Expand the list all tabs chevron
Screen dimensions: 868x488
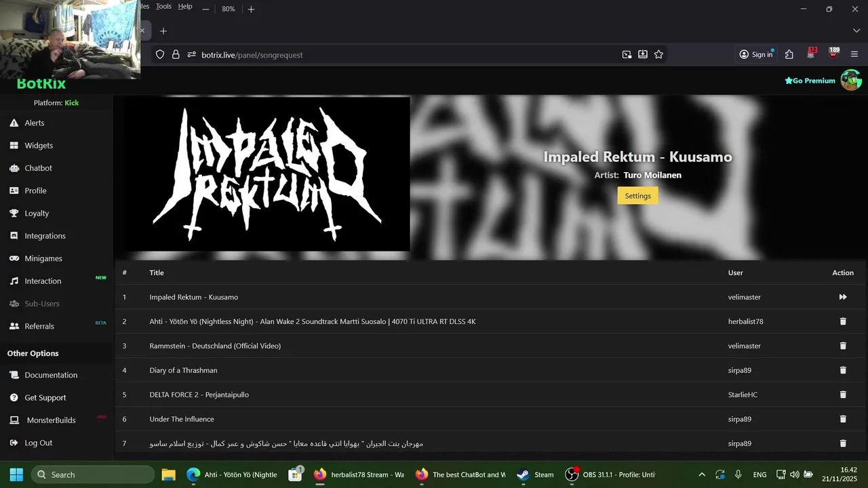click(x=856, y=30)
